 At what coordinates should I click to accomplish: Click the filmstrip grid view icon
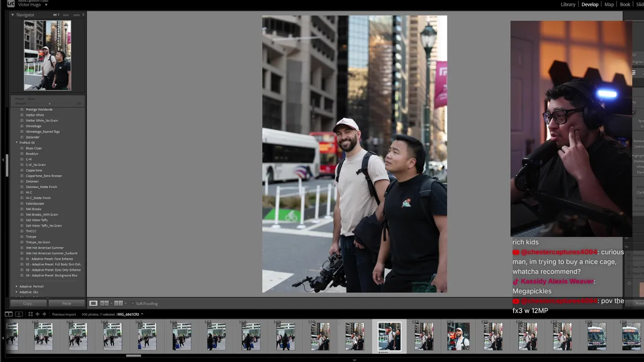coord(30,314)
